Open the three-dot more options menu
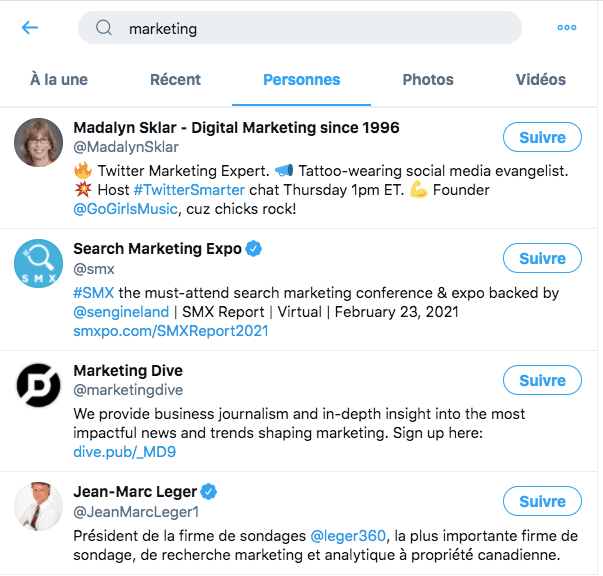The image size is (603, 576). [567, 28]
